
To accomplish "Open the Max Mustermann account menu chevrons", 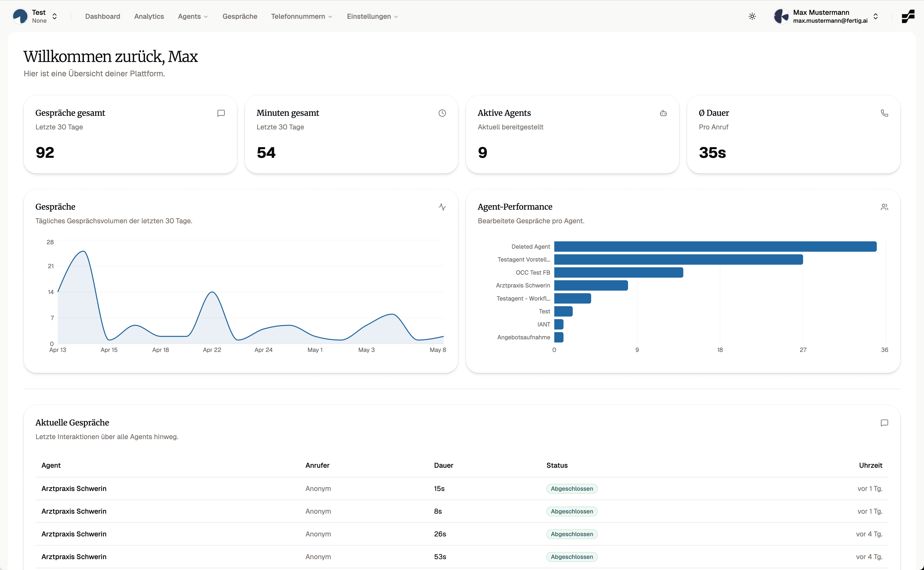I will 876,16.
